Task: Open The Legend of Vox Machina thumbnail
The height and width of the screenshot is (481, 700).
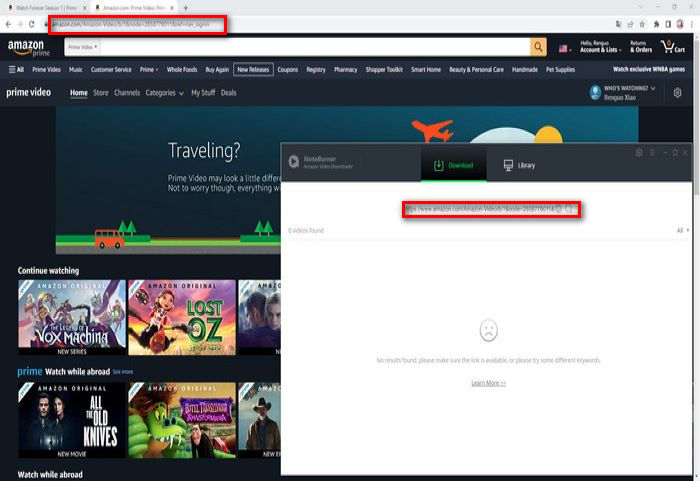Action: point(72,318)
